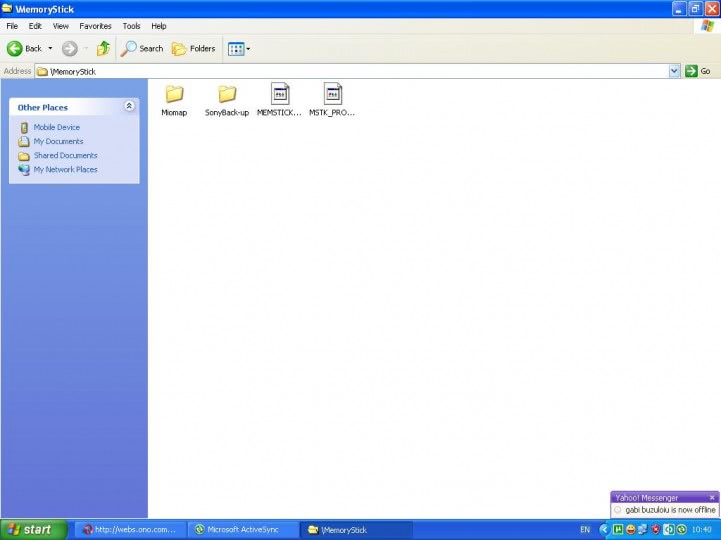Viewport: 721px width, 540px height.
Task: Expand the Back history dropdown arrow
Action: (50, 48)
